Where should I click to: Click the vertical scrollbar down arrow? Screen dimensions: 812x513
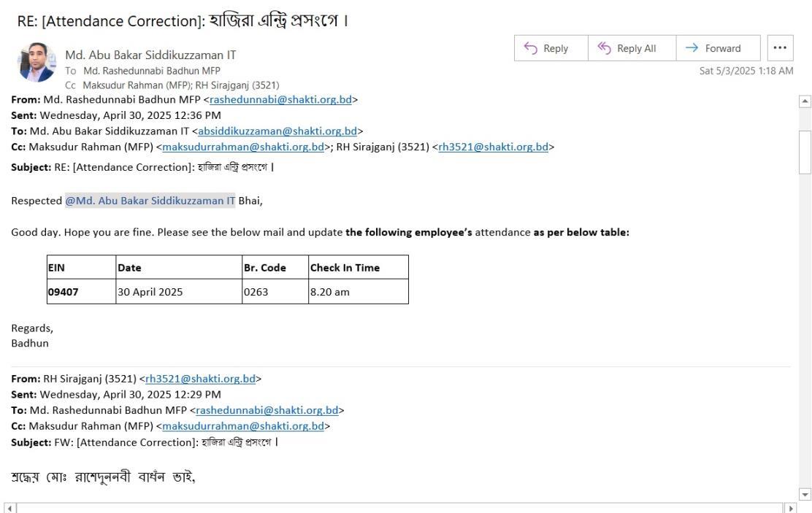point(805,494)
